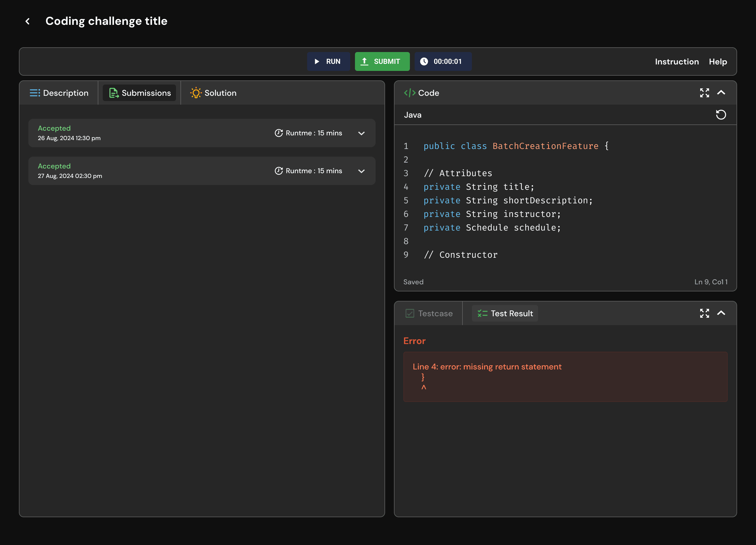
Task: Click the runtime refresh icon on first submission
Action: 279,133
